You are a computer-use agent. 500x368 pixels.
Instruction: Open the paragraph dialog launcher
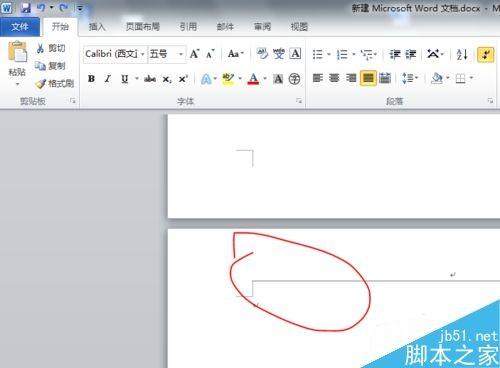(x=490, y=100)
